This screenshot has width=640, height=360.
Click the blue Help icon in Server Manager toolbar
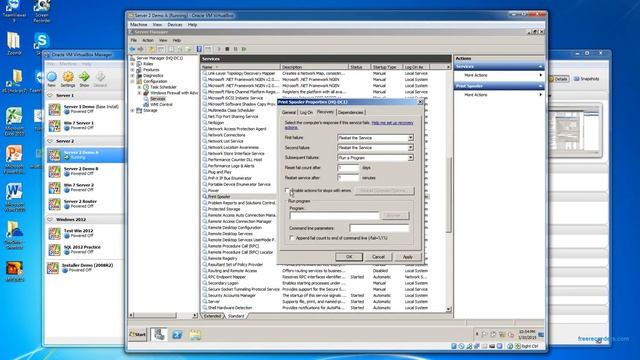tap(199, 49)
